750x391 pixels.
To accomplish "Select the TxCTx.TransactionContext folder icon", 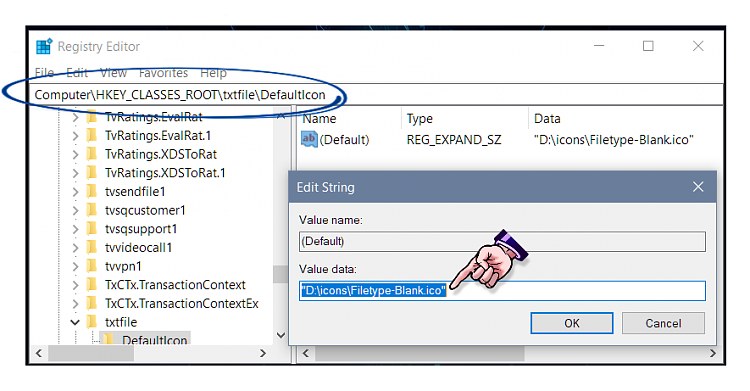I will click(x=92, y=285).
